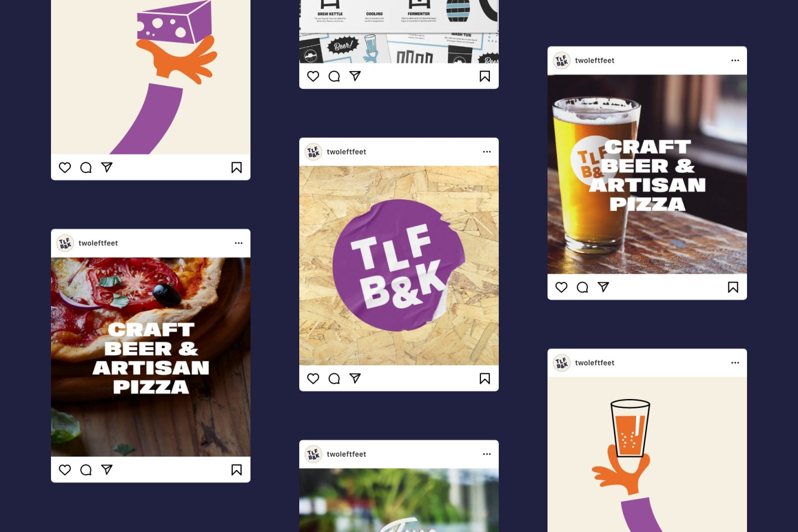The height and width of the screenshot is (532, 798).
Task: Open twoleftfeet username on the orange drink illustration post
Action: coord(595,363)
